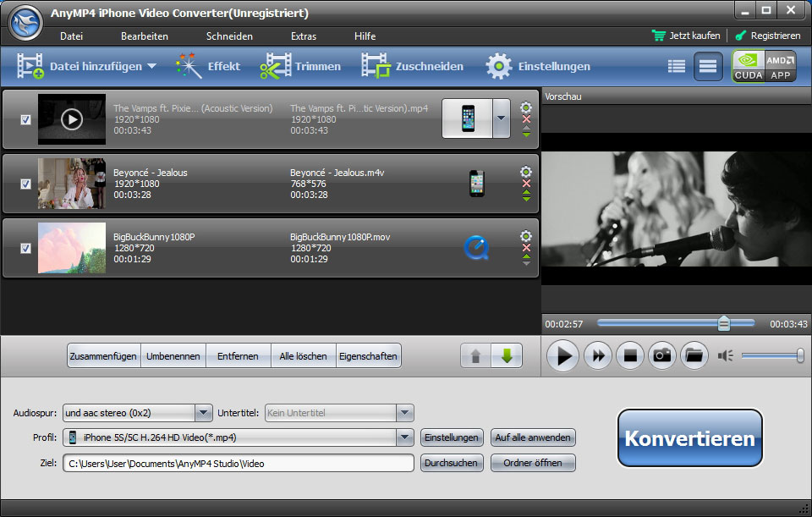The height and width of the screenshot is (517, 812).
Task: Move Beyoncé row up with small green arrow
Action: (x=526, y=192)
